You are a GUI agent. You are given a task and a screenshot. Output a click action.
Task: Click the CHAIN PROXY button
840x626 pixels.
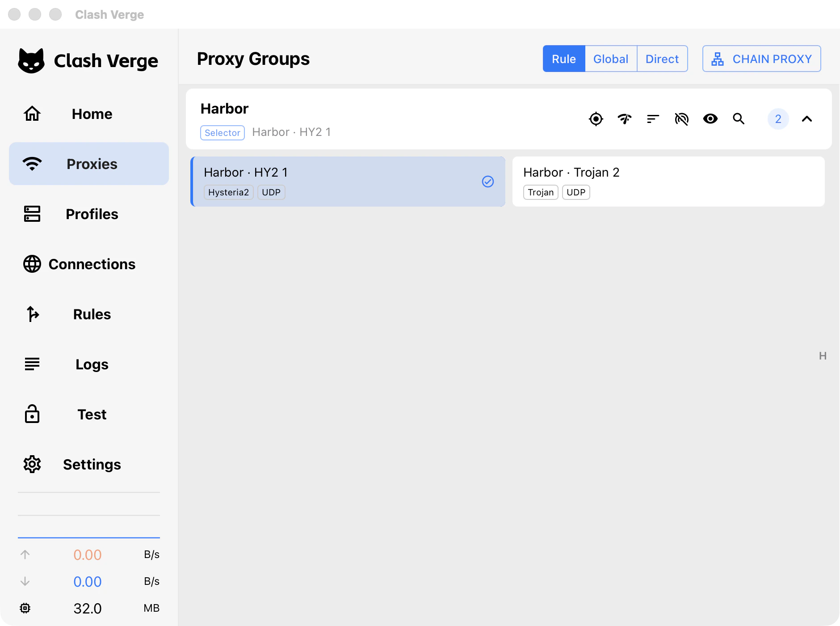pyautogui.click(x=761, y=59)
